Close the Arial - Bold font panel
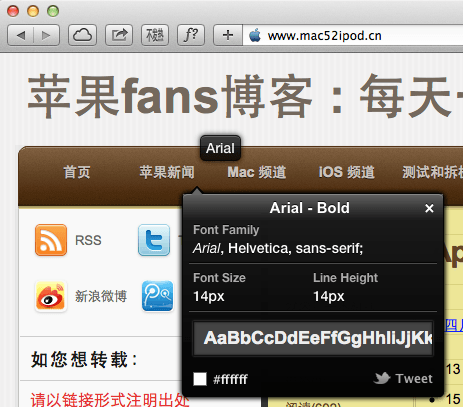 429,208
